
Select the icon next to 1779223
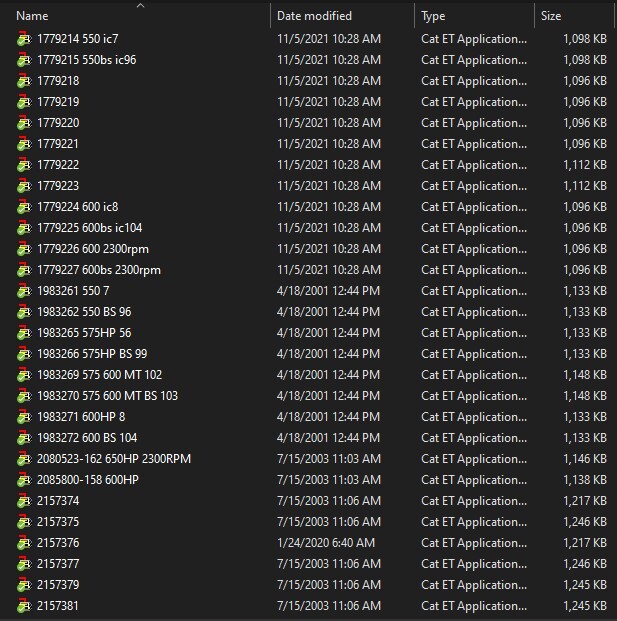24,186
